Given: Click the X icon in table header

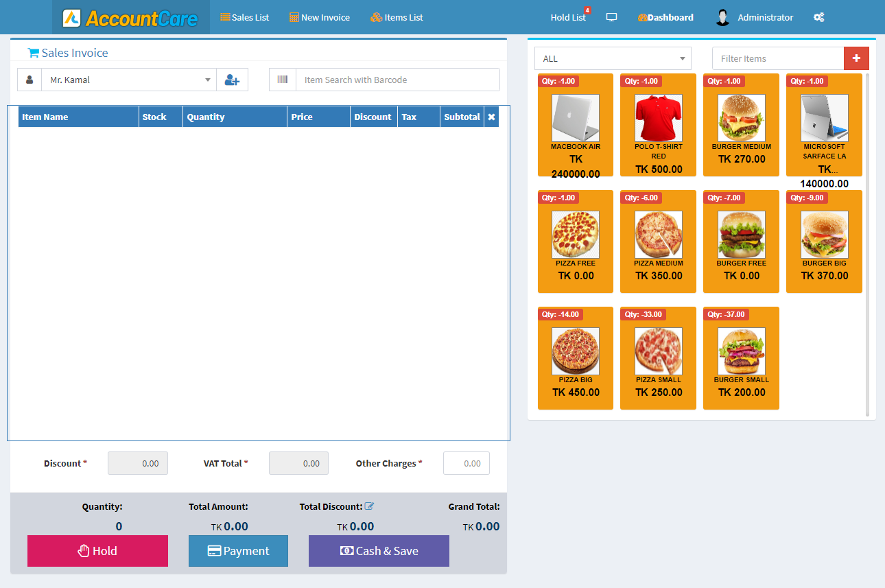Looking at the screenshot, I should [491, 117].
